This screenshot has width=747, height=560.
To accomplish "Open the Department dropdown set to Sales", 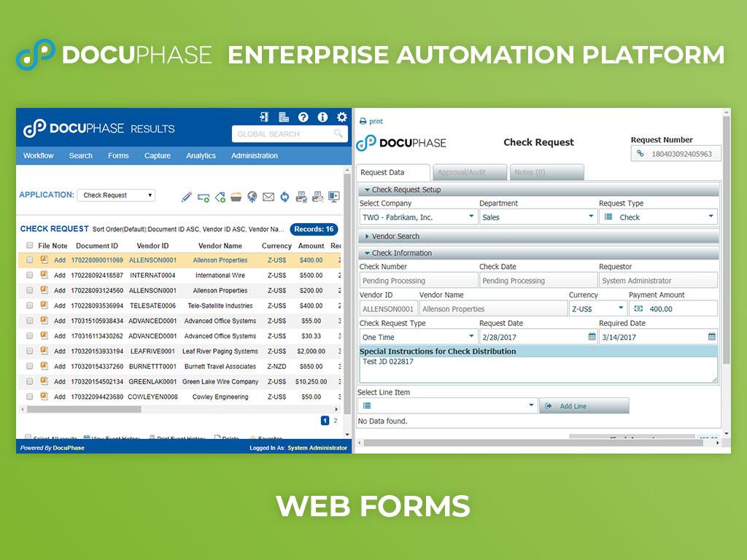I will 537,217.
